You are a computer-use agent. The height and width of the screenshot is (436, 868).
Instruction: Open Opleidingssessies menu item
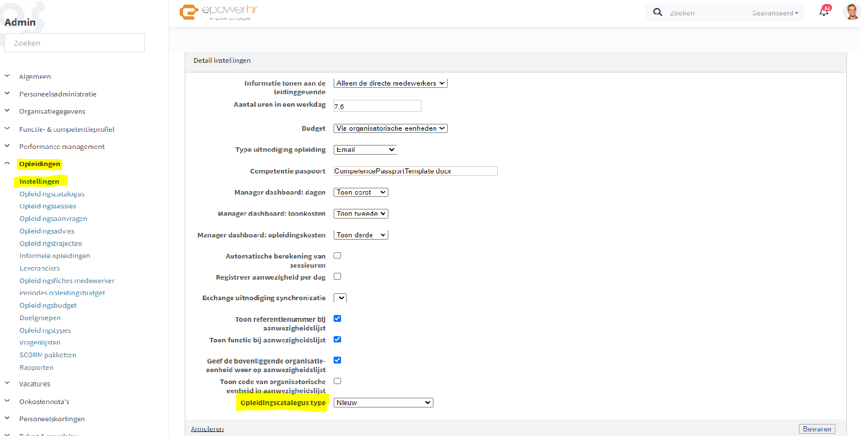48,207
